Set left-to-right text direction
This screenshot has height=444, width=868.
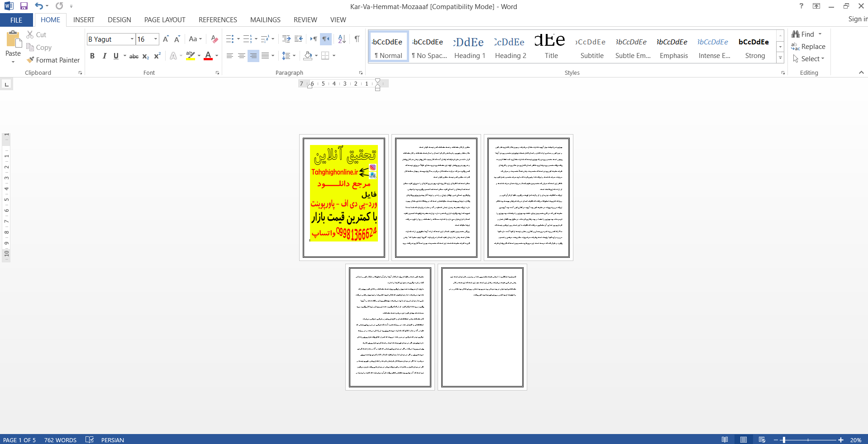tap(314, 39)
